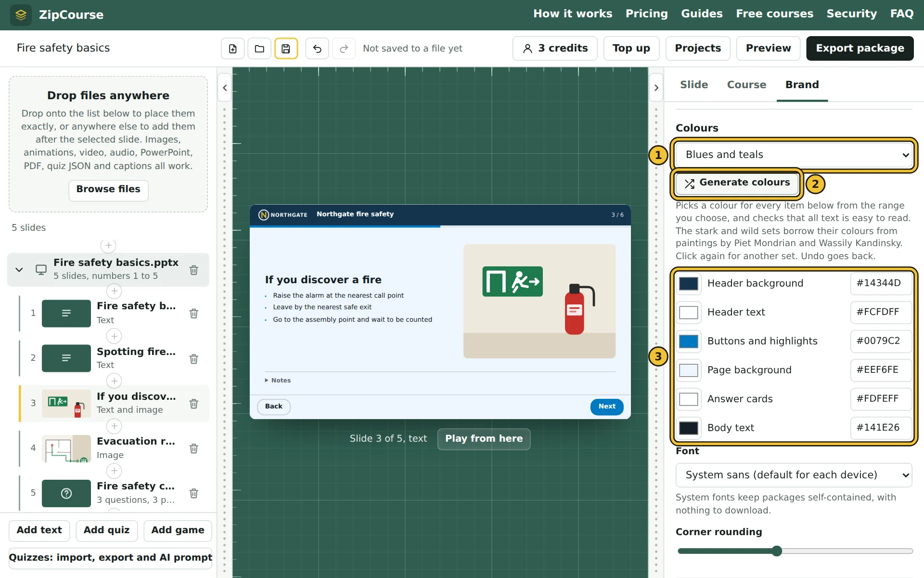Save the project with the disk icon
The height and width of the screenshot is (578, 924).
(x=286, y=48)
